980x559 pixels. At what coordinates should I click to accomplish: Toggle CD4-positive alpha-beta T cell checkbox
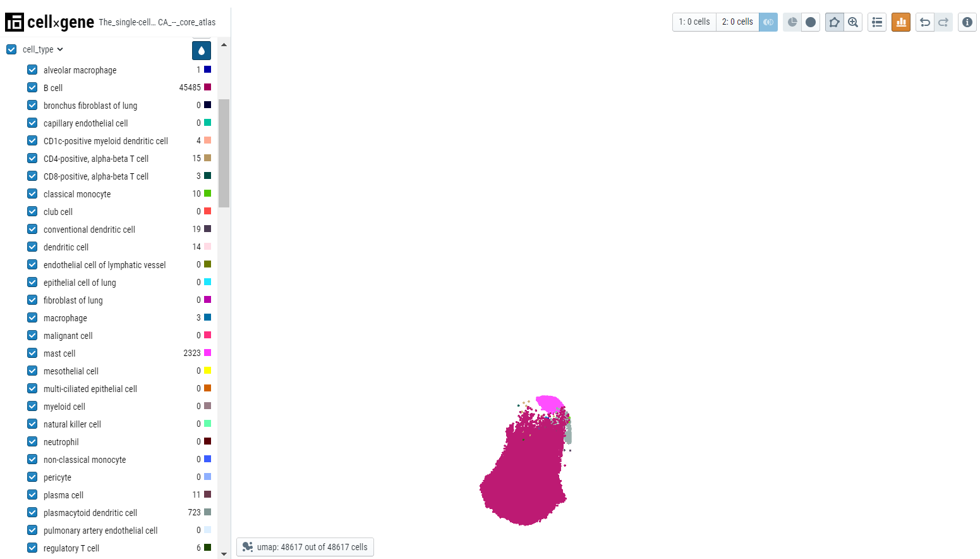[32, 158]
